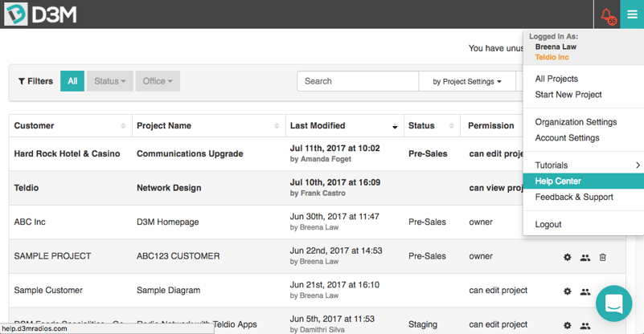Click into the Search field

(x=358, y=81)
